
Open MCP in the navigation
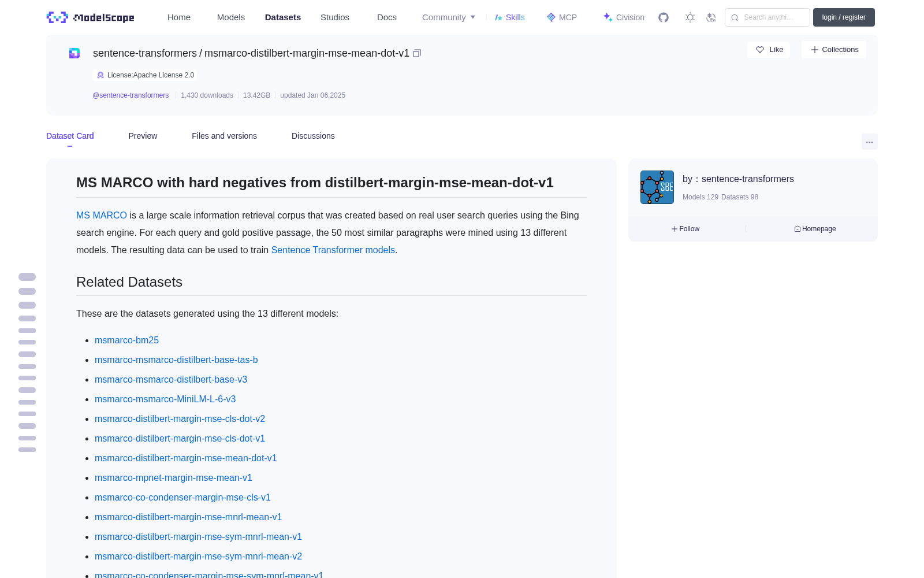point(562,17)
